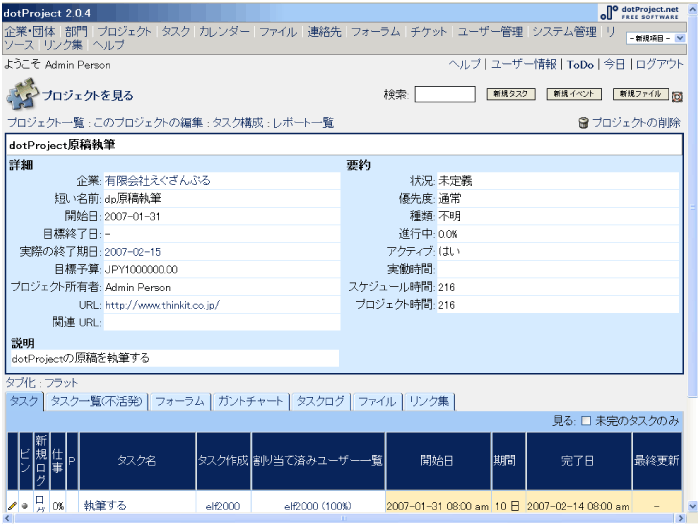Open 部門 menu
This screenshot has height=525, width=700.
[x=76, y=32]
